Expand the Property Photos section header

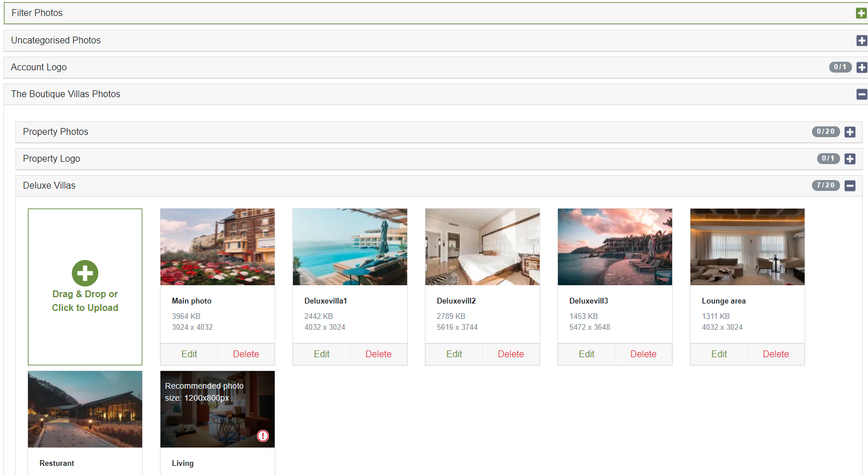850,131
